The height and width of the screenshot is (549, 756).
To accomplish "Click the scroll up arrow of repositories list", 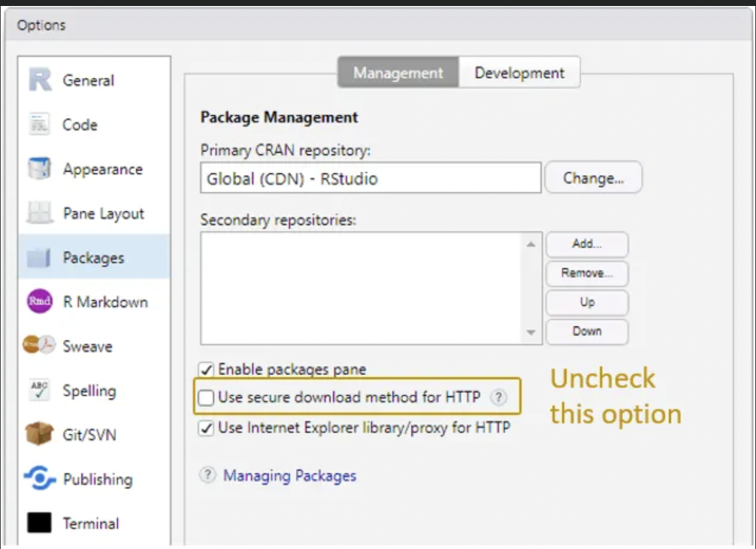I will (531, 244).
